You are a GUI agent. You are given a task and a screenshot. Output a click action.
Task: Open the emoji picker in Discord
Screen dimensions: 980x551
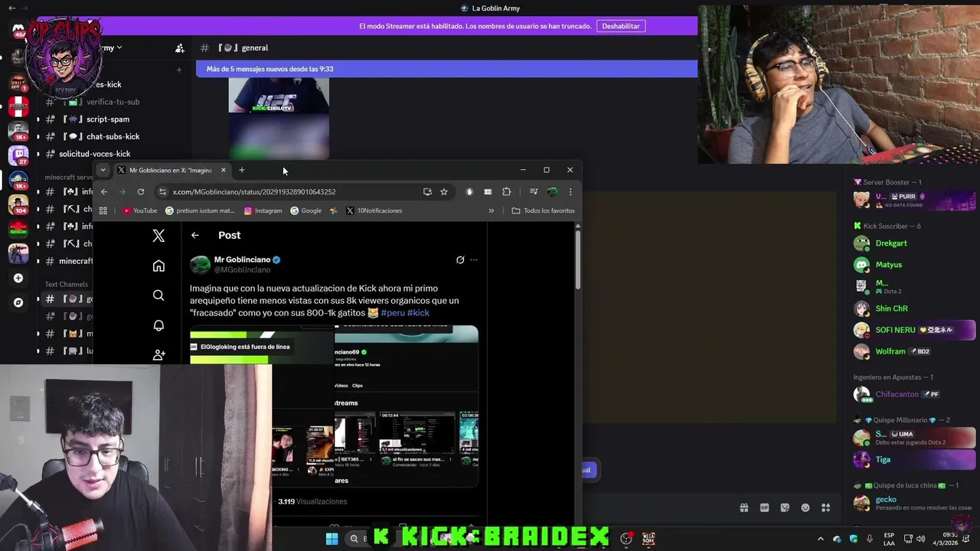pos(805,507)
